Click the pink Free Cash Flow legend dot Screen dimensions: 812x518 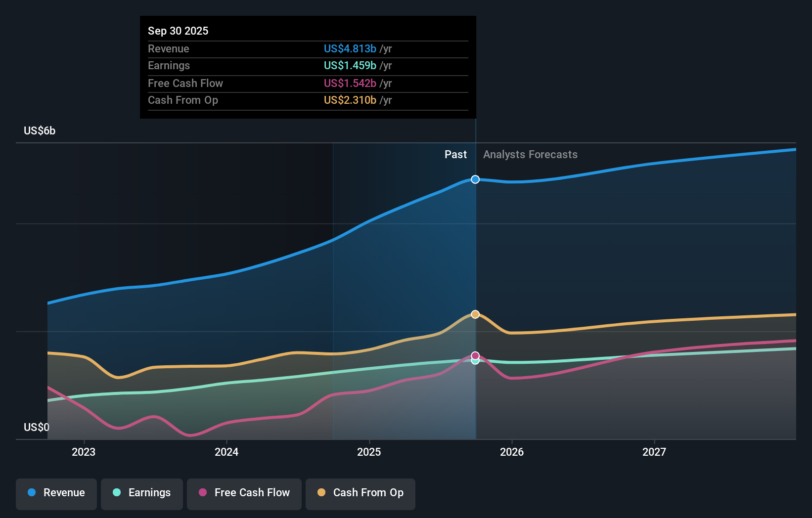click(202, 493)
